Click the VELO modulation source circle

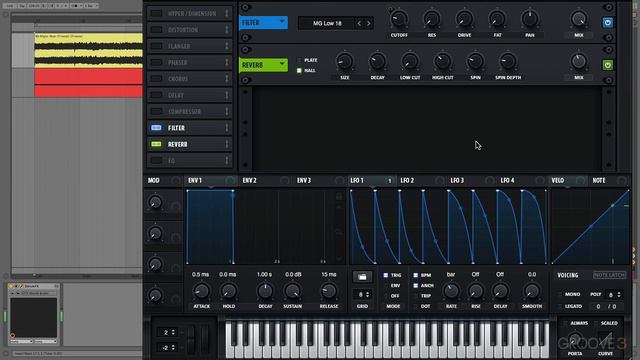point(580,180)
